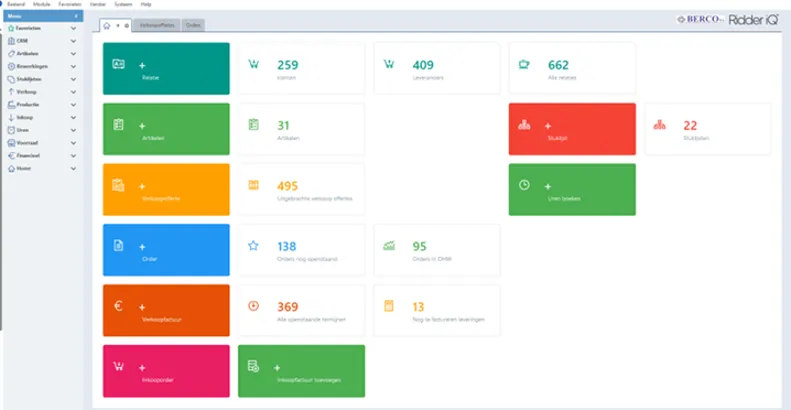
Task: Open the 495 Uitgebrachte verkoop offertes card
Action: (301, 189)
